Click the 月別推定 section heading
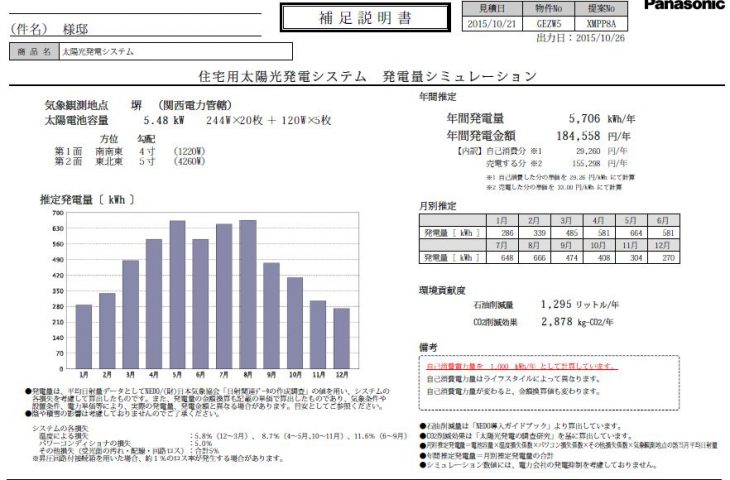730x480 pixels. tap(438, 206)
